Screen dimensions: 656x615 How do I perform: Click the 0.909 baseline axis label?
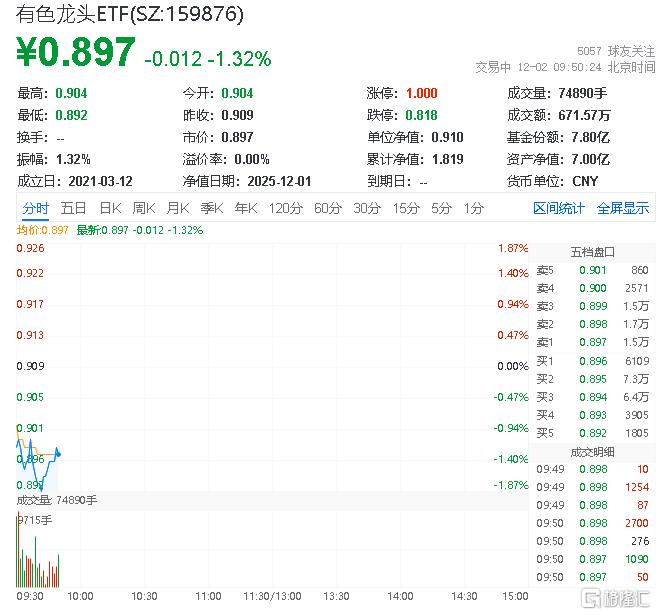[30, 366]
